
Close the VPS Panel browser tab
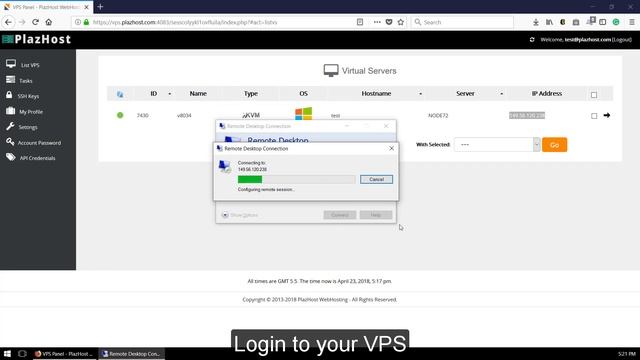(87, 7)
